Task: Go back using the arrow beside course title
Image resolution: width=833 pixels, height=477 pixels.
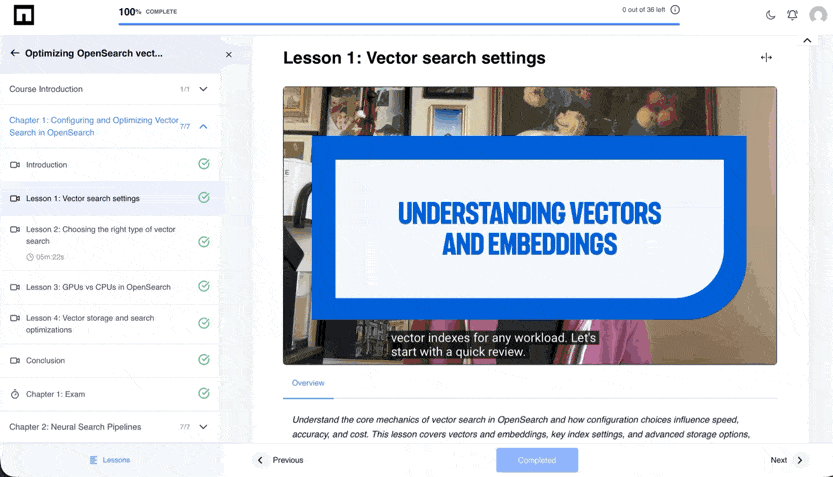Action: pyautogui.click(x=15, y=53)
